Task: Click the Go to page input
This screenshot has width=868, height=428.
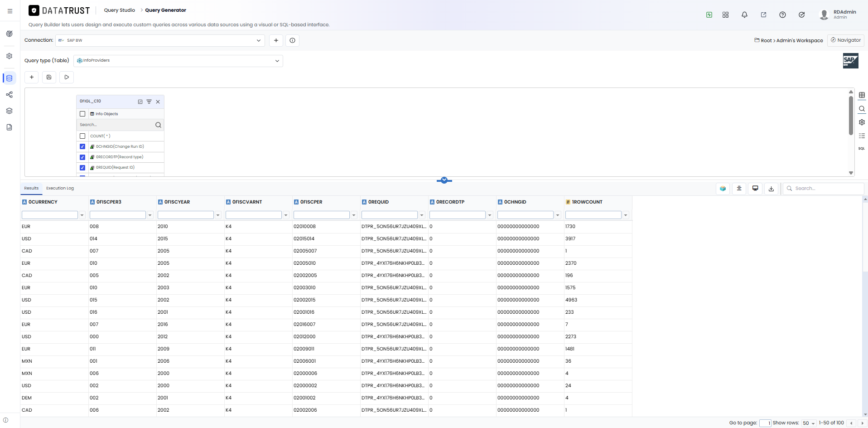Action: tap(765, 423)
